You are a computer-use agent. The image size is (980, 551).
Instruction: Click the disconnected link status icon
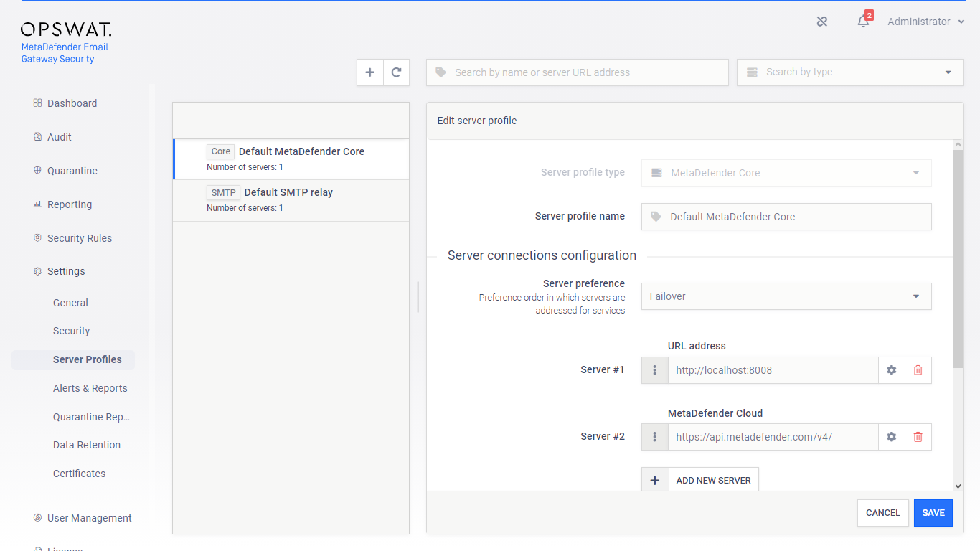pyautogui.click(x=822, y=22)
